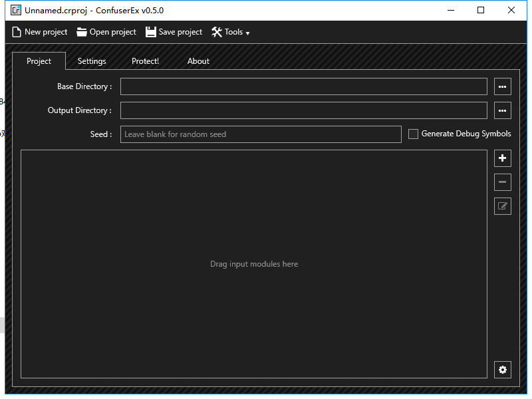Viewport: 532px width, 399px height.
Task: Switch to the Project tab
Action: pyautogui.click(x=39, y=61)
